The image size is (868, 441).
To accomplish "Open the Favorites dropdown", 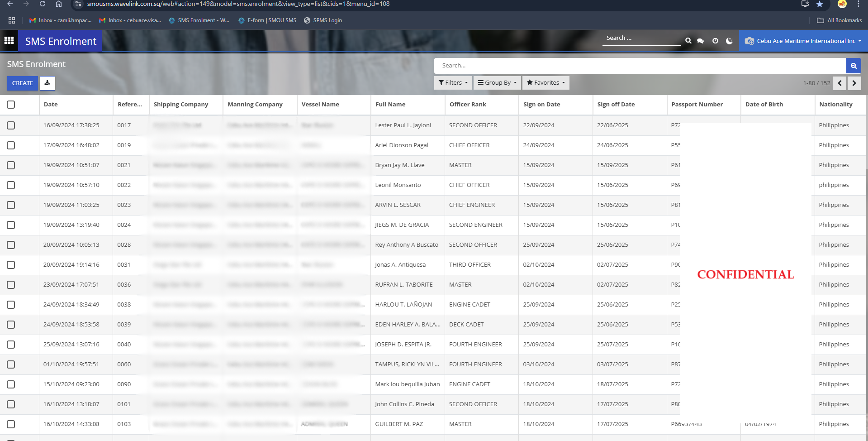I will point(546,83).
